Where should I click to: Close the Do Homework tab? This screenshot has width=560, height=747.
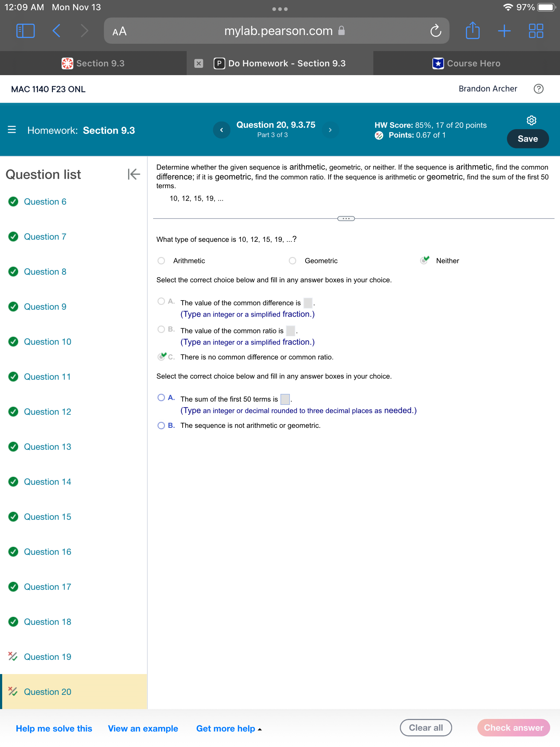(x=199, y=63)
